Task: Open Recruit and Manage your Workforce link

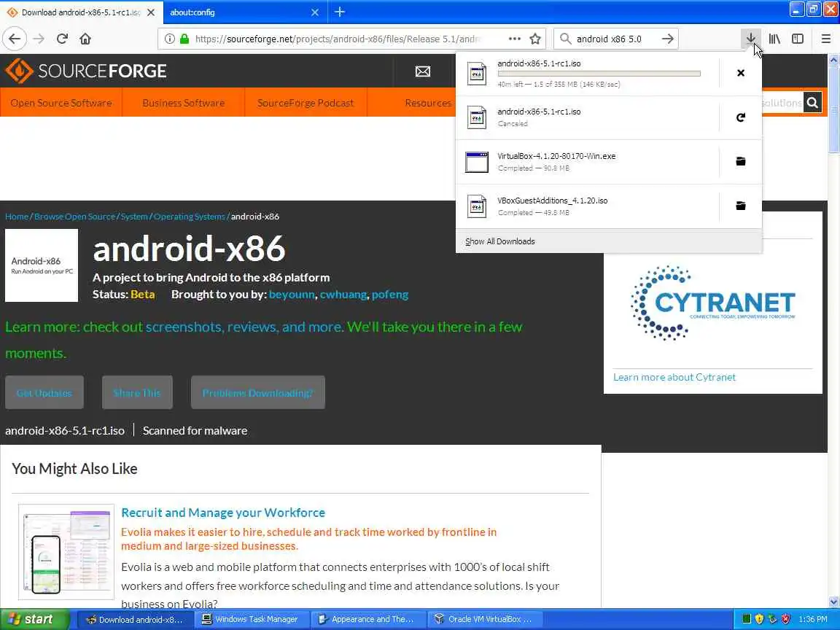Action: (223, 513)
